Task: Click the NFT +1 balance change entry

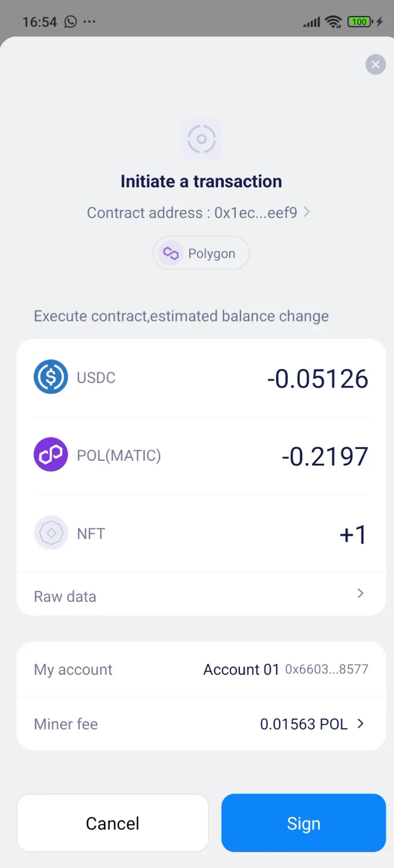Action: (352, 534)
